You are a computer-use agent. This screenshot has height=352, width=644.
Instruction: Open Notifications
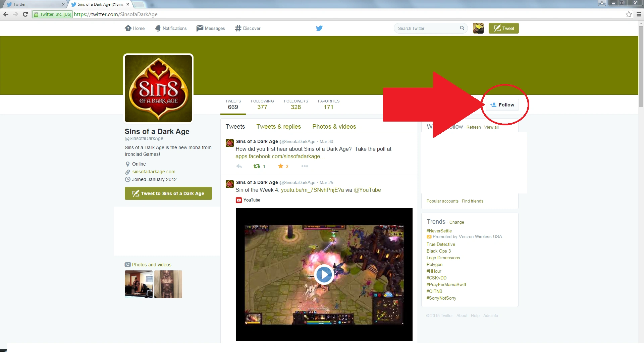[171, 28]
